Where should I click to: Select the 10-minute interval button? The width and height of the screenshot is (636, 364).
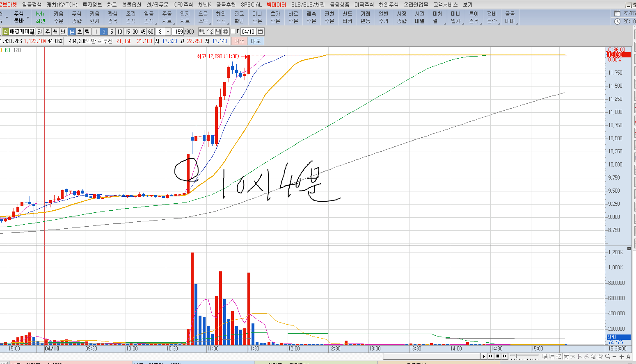click(119, 32)
